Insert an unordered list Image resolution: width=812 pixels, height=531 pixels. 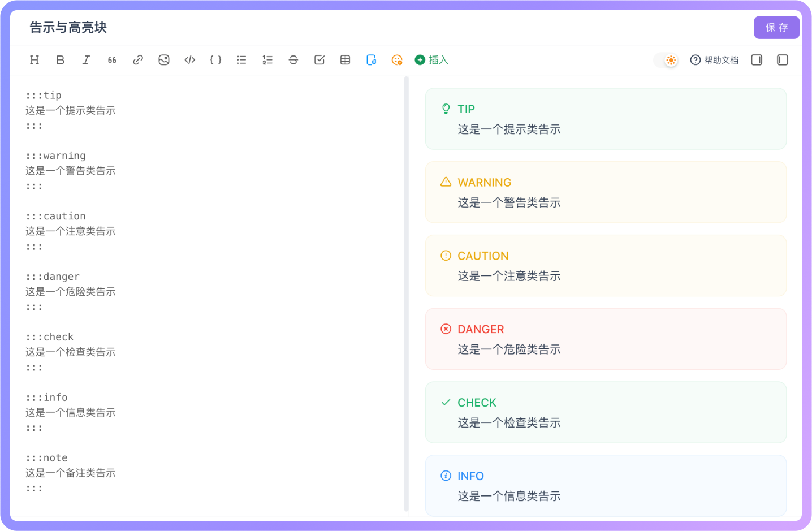[241, 60]
